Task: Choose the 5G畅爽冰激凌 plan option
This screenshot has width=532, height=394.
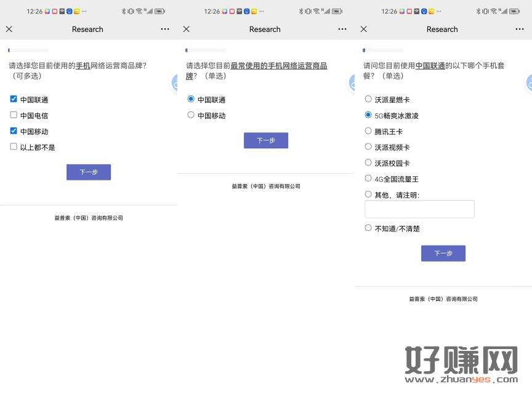Action: tap(368, 115)
